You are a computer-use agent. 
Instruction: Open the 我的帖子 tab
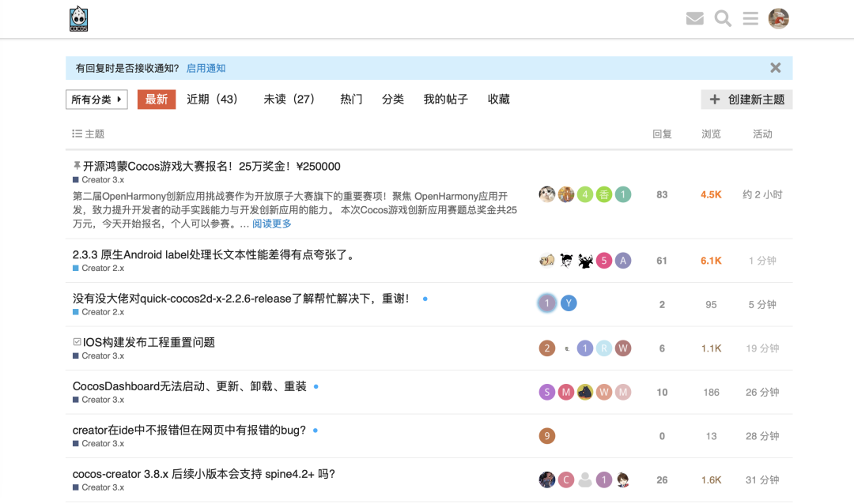(445, 99)
